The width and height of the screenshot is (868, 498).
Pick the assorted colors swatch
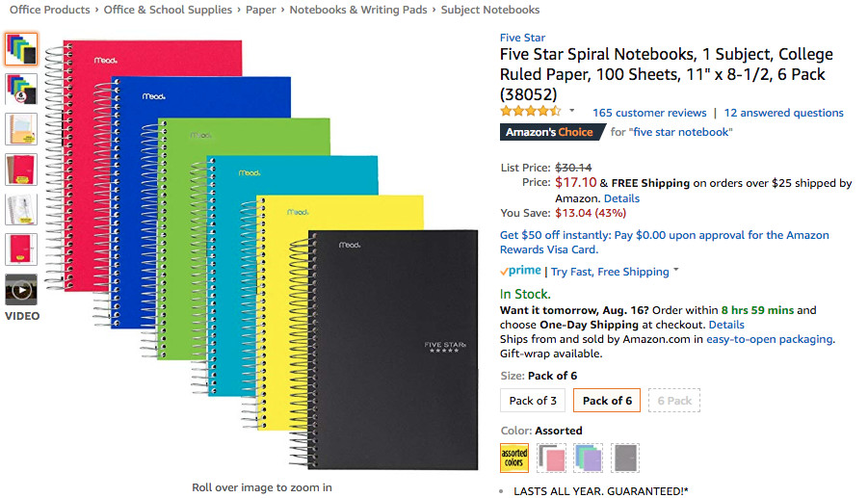coord(514,458)
